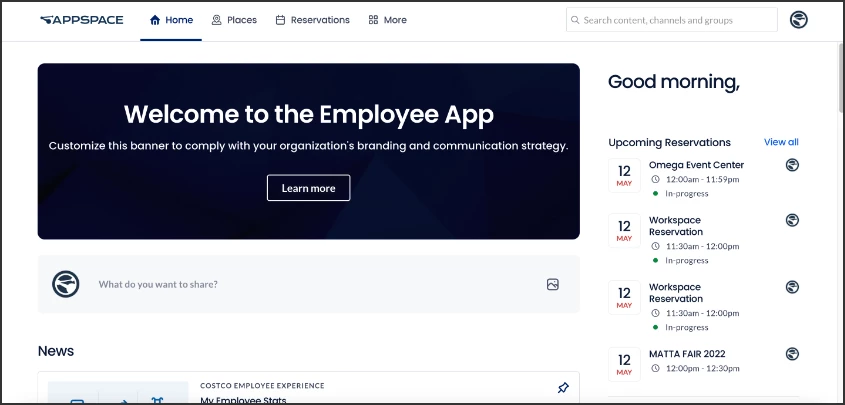
Task: Click the In-progress status under Omega Event Center
Action: point(687,193)
